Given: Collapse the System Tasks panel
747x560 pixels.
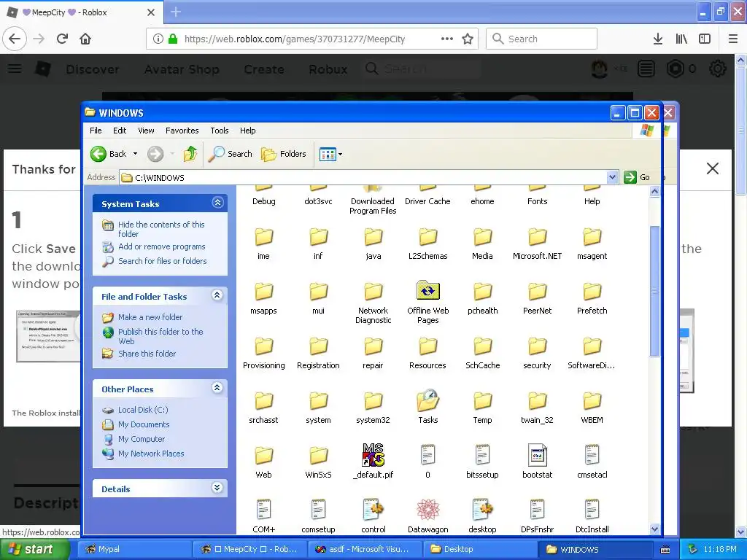Looking at the screenshot, I should click(x=217, y=203).
